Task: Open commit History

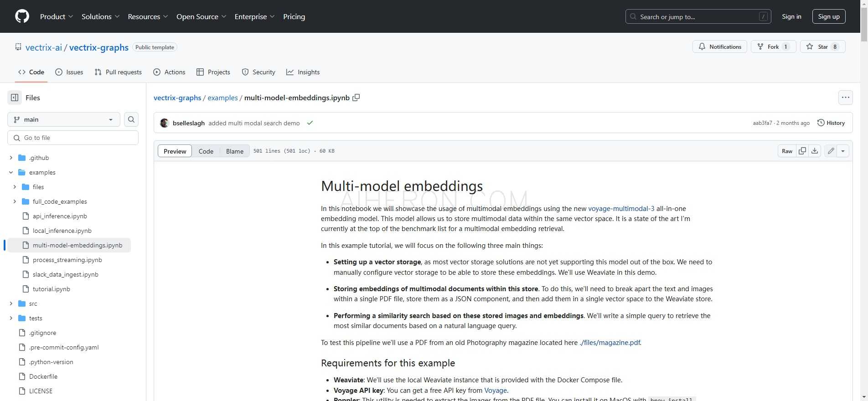Action: coord(831,123)
